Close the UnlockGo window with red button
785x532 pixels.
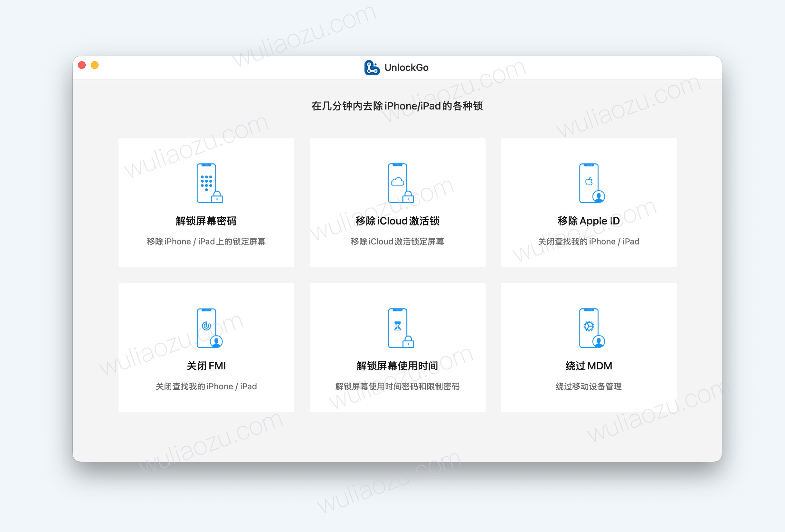(x=82, y=65)
